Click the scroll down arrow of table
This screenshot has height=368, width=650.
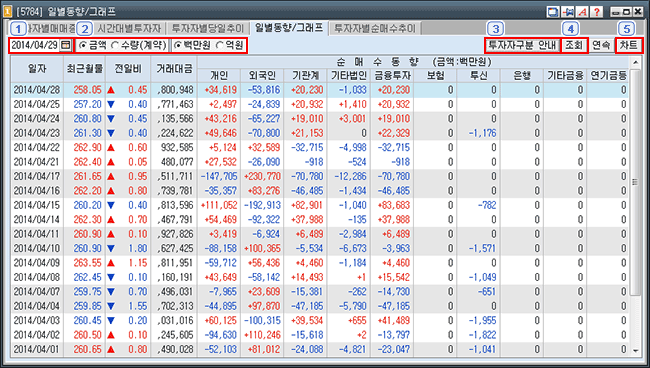pyautogui.click(x=635, y=351)
